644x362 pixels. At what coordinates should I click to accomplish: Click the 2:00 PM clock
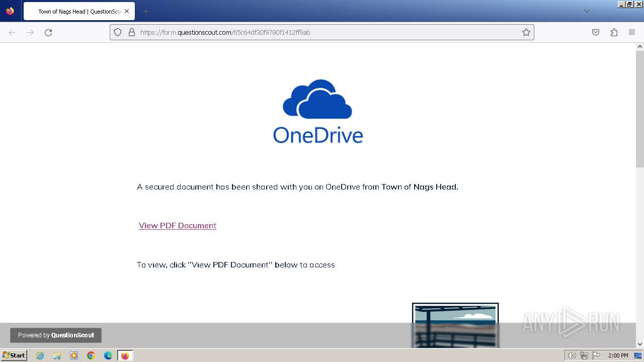[x=618, y=355]
